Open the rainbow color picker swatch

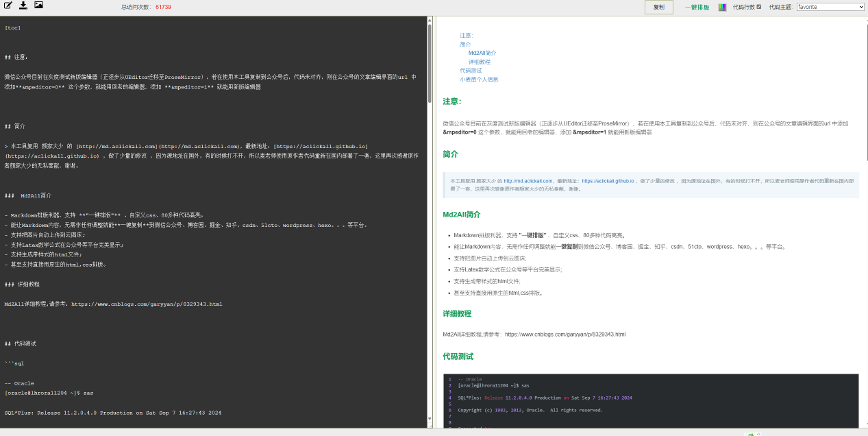tap(722, 7)
